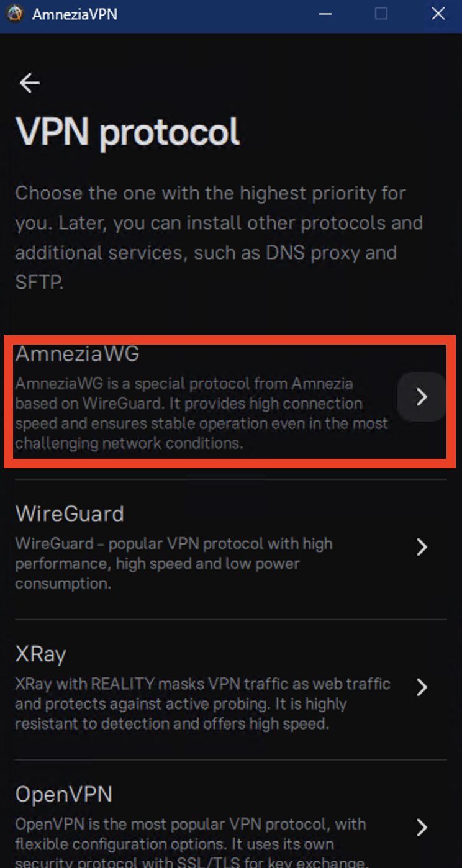Screen dimensions: 462x868
Task: Expand WireGuard with its right chevron
Action: (422, 547)
